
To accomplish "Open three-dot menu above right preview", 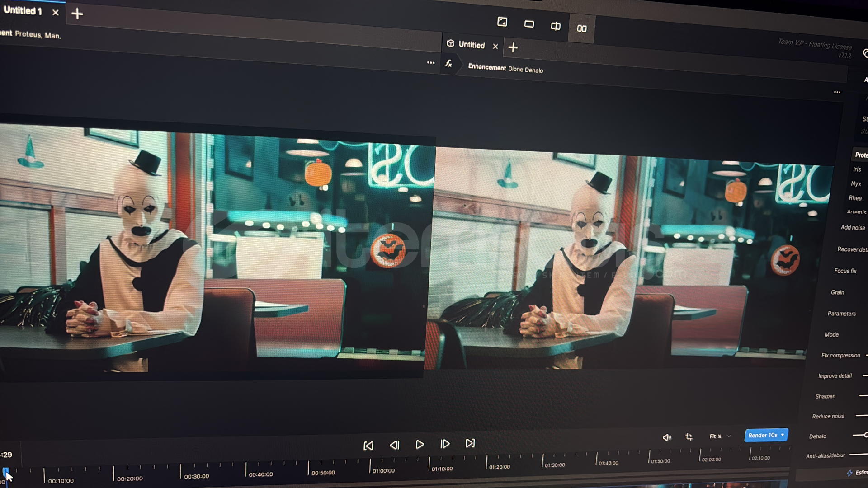I will pyautogui.click(x=837, y=92).
